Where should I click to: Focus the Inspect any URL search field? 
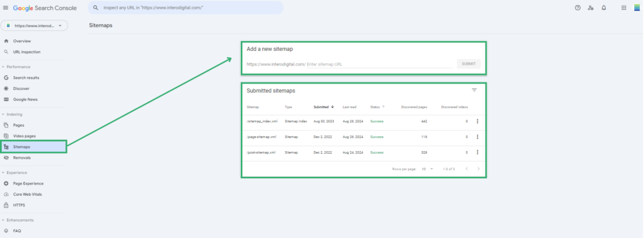tap(186, 8)
